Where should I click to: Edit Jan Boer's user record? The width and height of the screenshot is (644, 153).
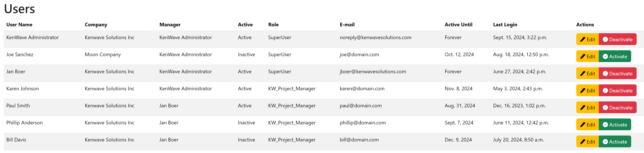click(x=587, y=73)
